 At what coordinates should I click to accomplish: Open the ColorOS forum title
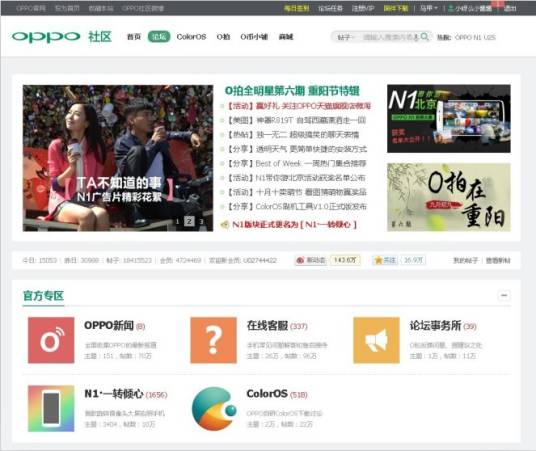coord(267,394)
